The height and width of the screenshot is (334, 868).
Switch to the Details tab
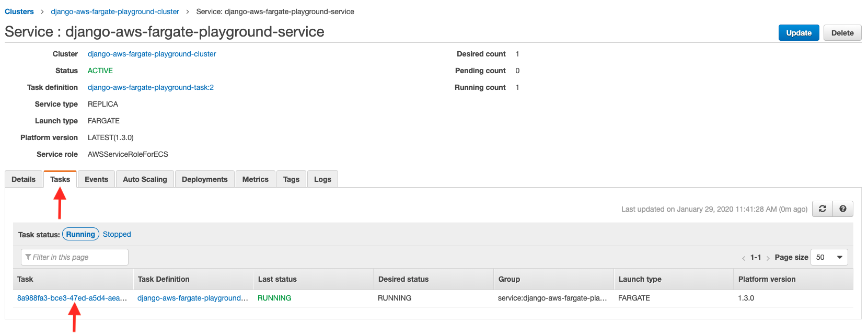tap(24, 179)
